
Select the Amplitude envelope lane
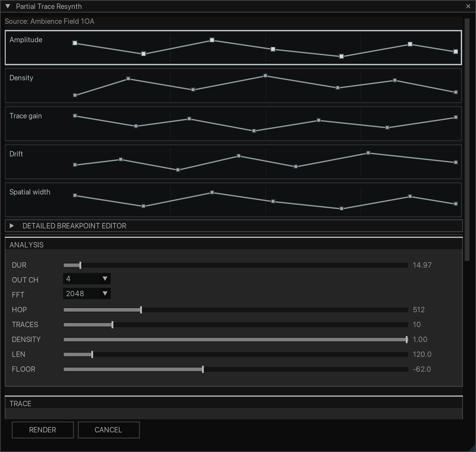[x=234, y=48]
